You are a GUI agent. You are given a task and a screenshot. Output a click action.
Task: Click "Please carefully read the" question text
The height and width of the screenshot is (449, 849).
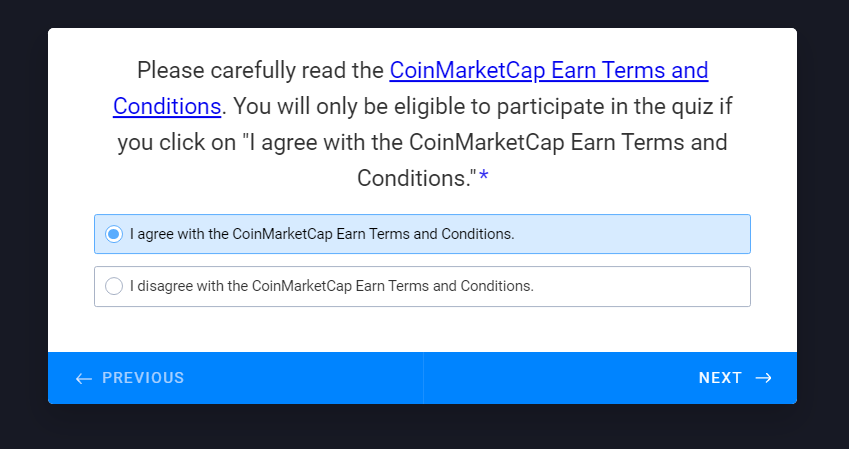(x=260, y=71)
